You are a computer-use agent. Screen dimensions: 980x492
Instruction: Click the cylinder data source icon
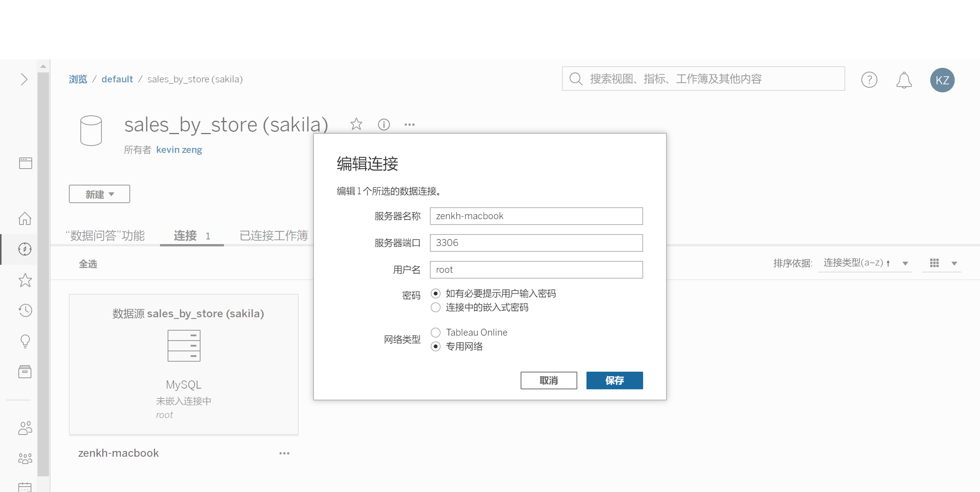91,131
